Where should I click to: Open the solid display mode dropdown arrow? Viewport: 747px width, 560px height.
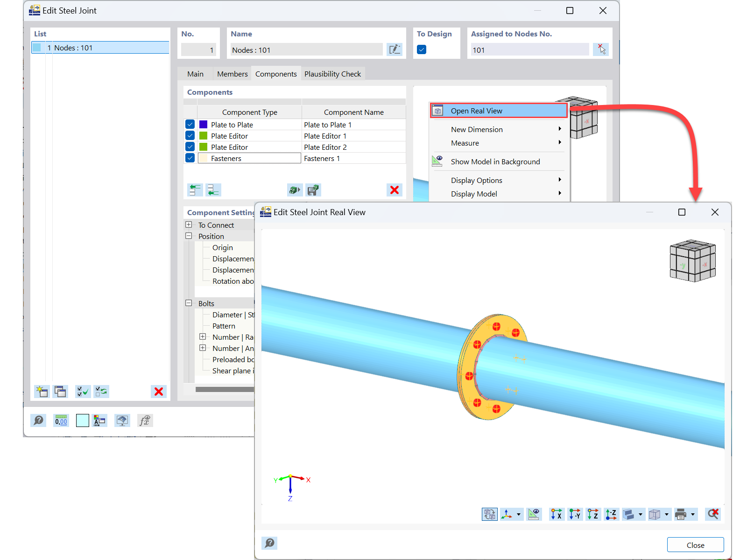[641, 515]
